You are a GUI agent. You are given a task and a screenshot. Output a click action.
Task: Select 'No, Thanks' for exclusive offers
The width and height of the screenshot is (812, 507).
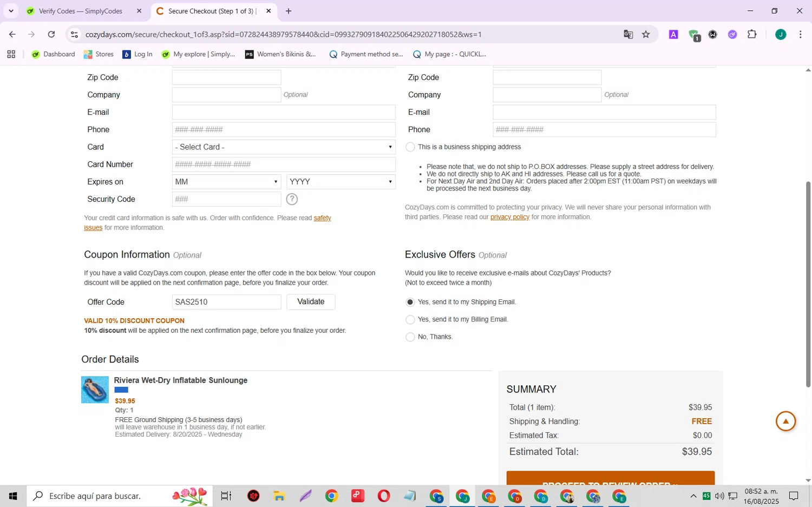tap(410, 337)
